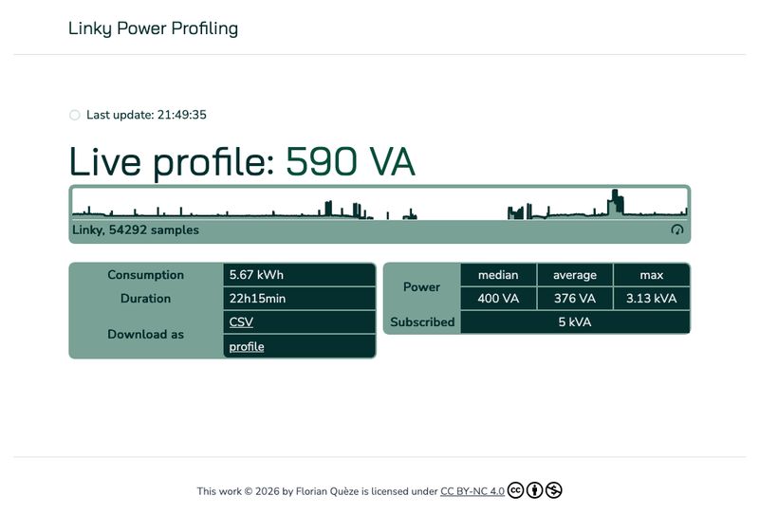Click the Attribution person icon in footer
The image size is (759, 532).
(535, 490)
